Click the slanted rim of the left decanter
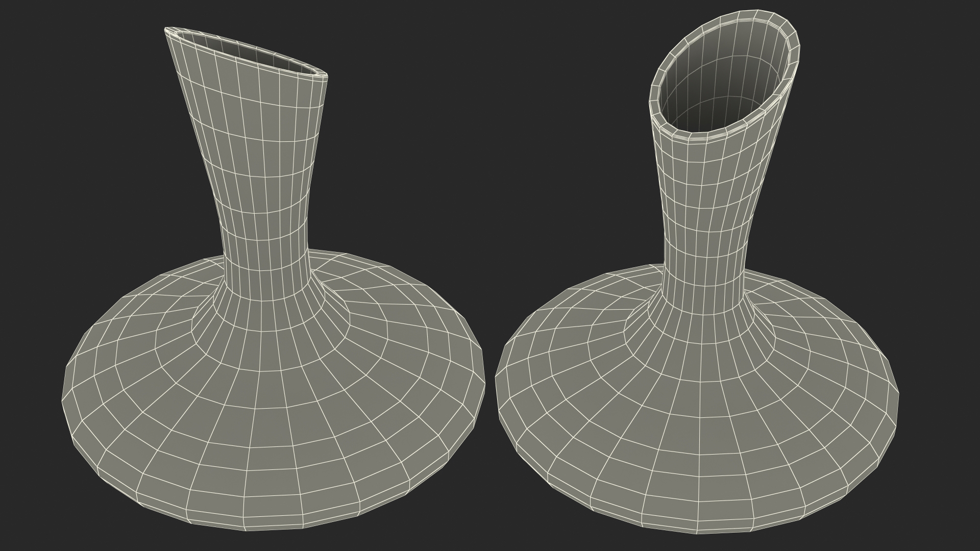Image resolution: width=980 pixels, height=551 pixels. point(246,54)
